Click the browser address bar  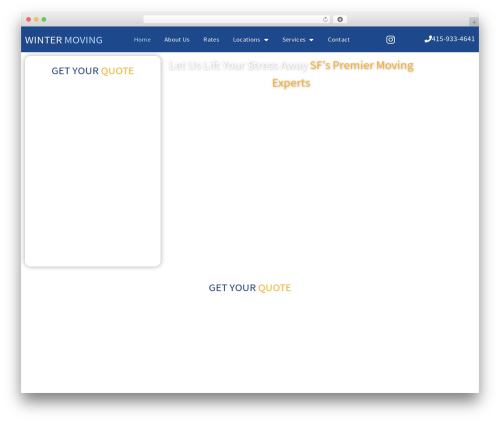point(237,19)
